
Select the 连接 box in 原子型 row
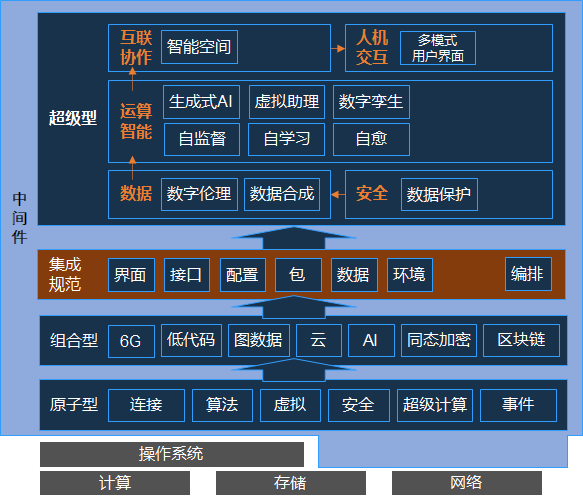146,405
